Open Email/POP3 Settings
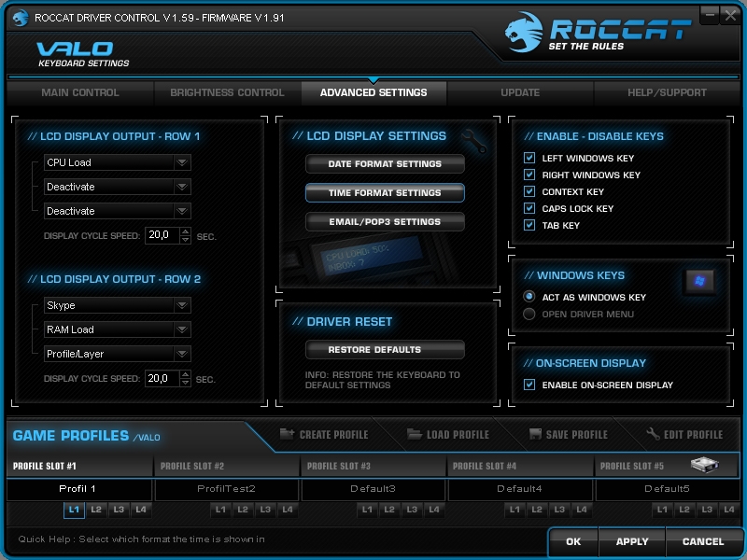Viewport: 747px width, 560px height. pyautogui.click(x=385, y=222)
